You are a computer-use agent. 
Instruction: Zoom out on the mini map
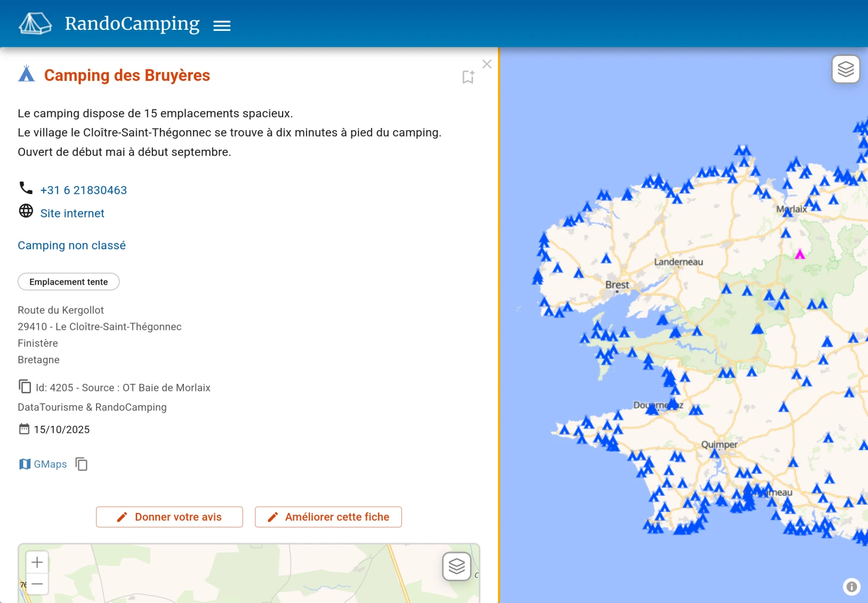point(37,584)
